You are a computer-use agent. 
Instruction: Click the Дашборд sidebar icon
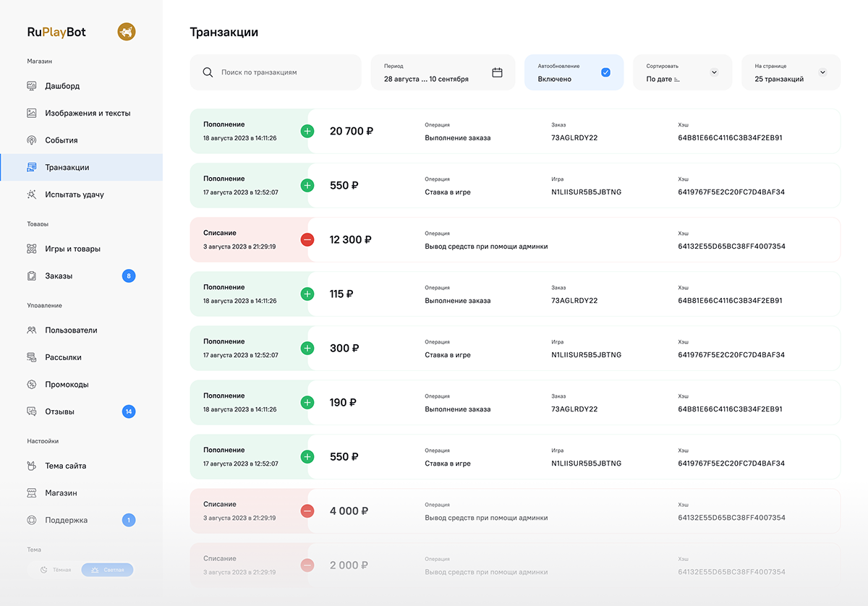tap(32, 86)
